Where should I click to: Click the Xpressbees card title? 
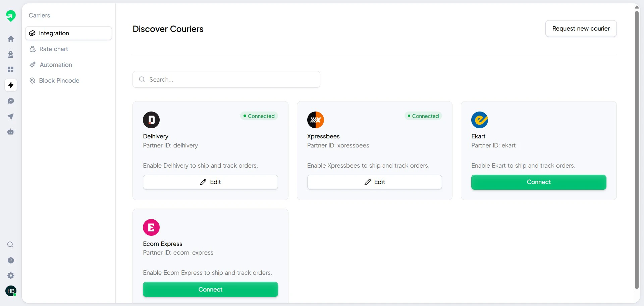tap(323, 136)
